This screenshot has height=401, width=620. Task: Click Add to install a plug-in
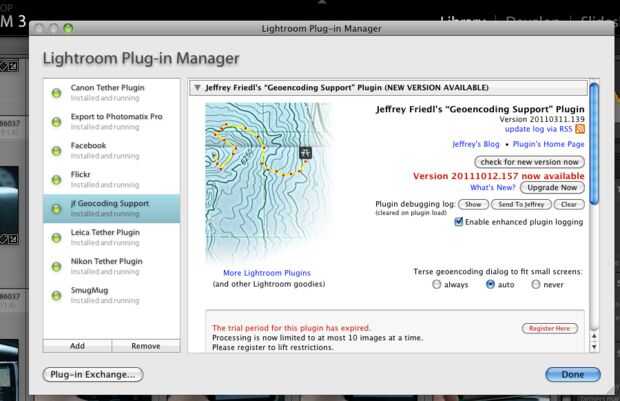coord(78,346)
